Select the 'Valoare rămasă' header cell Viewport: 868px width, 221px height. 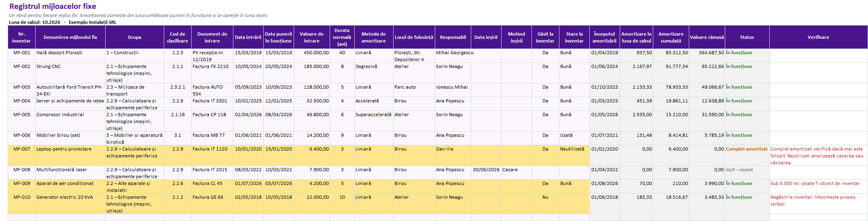[707, 37]
